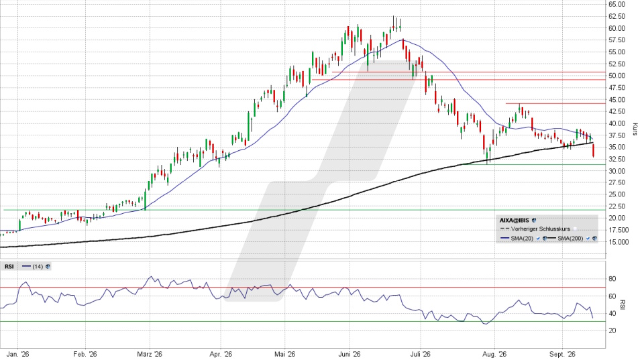Click the blue SMA(20) line sample in legend
Viewport: 644px width, 362px height.
click(x=504, y=238)
